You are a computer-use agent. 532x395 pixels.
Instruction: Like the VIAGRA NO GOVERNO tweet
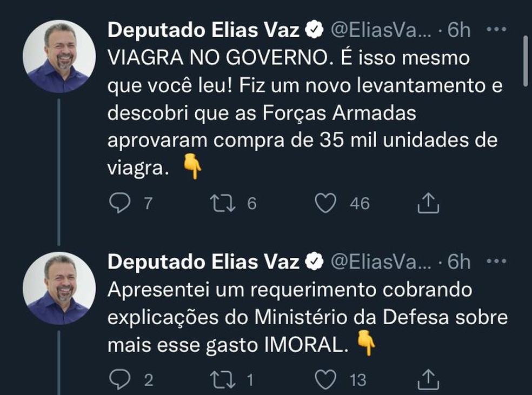(325, 200)
